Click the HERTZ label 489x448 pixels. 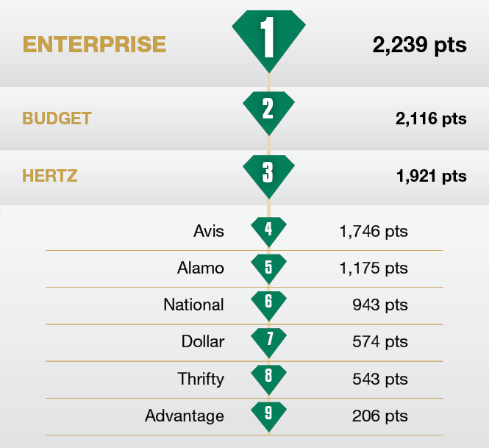[50, 177]
